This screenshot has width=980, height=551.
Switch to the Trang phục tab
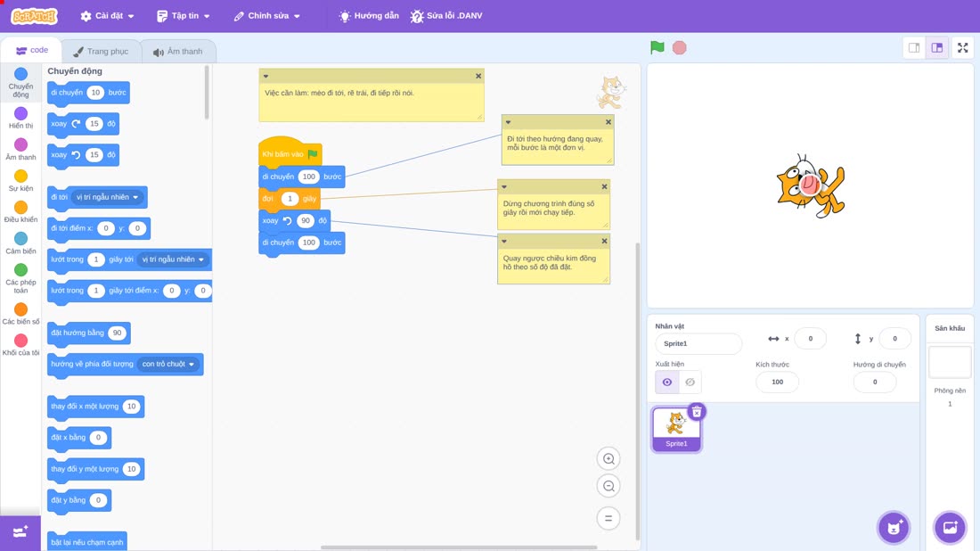(102, 52)
